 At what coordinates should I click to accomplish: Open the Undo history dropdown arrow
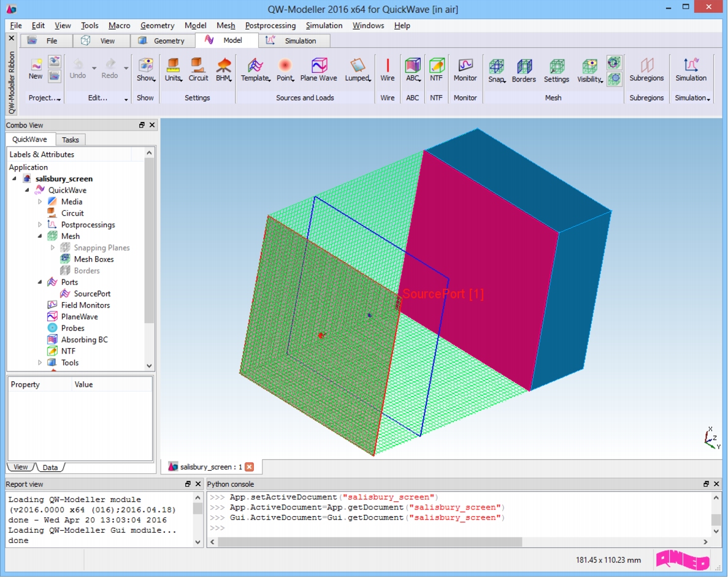coord(94,68)
